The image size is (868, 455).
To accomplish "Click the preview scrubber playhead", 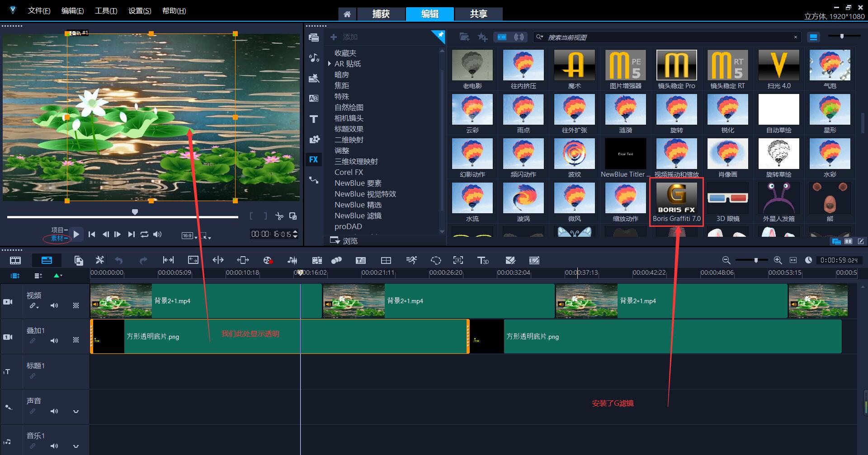I will (x=135, y=212).
